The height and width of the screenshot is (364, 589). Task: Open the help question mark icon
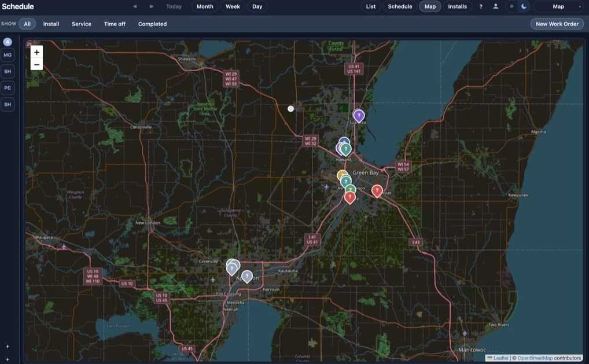(x=480, y=6)
